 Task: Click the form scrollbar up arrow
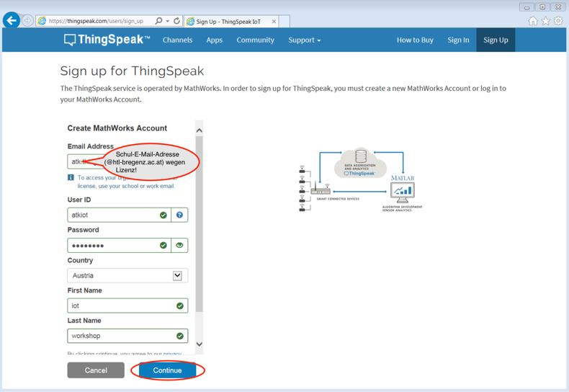[x=199, y=130]
